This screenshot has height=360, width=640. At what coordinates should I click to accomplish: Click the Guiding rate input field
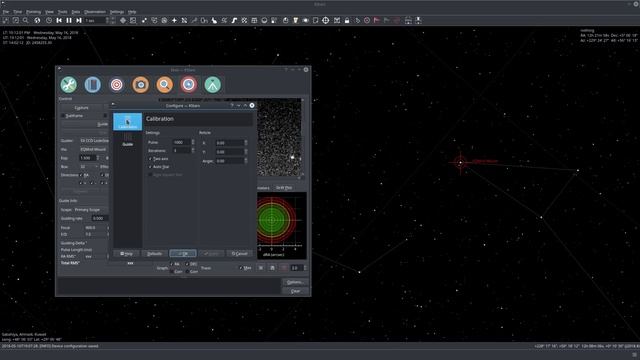(x=99, y=218)
